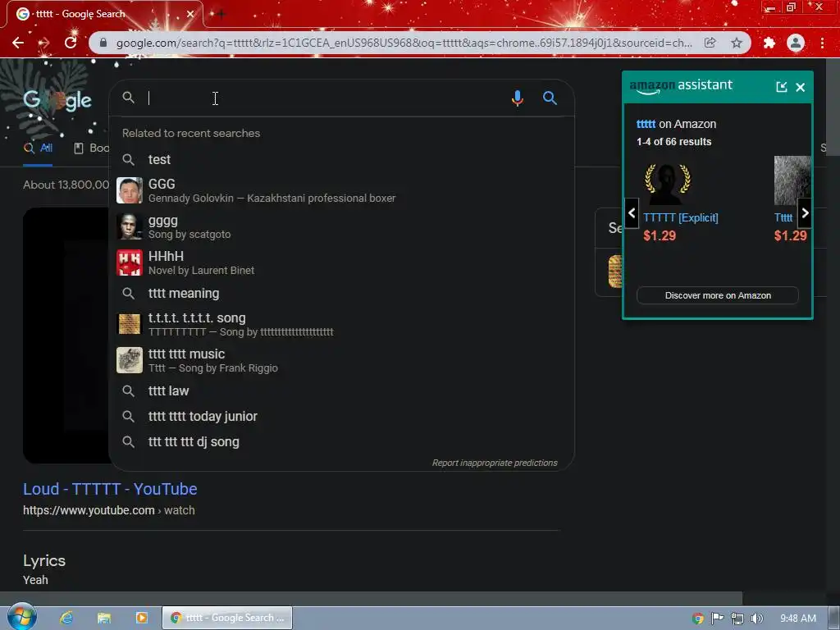Open a new tab with plus button
Screen dimensions: 840x630
(221, 14)
